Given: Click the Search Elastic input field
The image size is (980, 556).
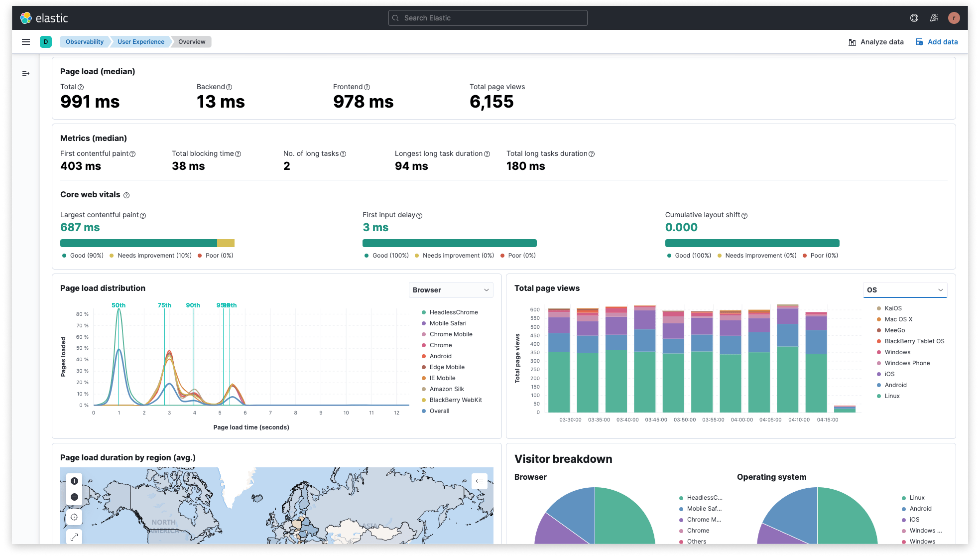Looking at the screenshot, I should pyautogui.click(x=487, y=17).
